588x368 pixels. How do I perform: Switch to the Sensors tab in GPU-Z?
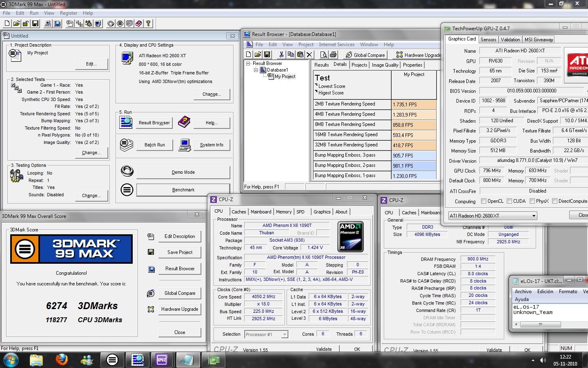[x=488, y=40]
